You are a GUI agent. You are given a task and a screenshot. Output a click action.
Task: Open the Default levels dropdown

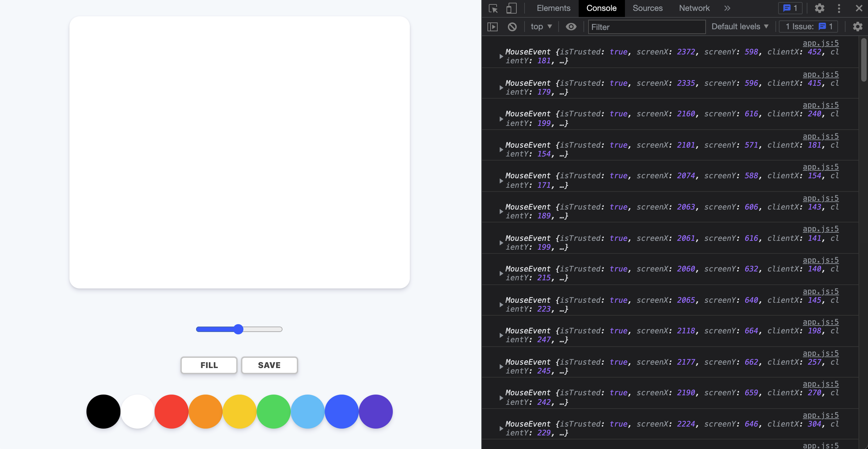click(740, 27)
